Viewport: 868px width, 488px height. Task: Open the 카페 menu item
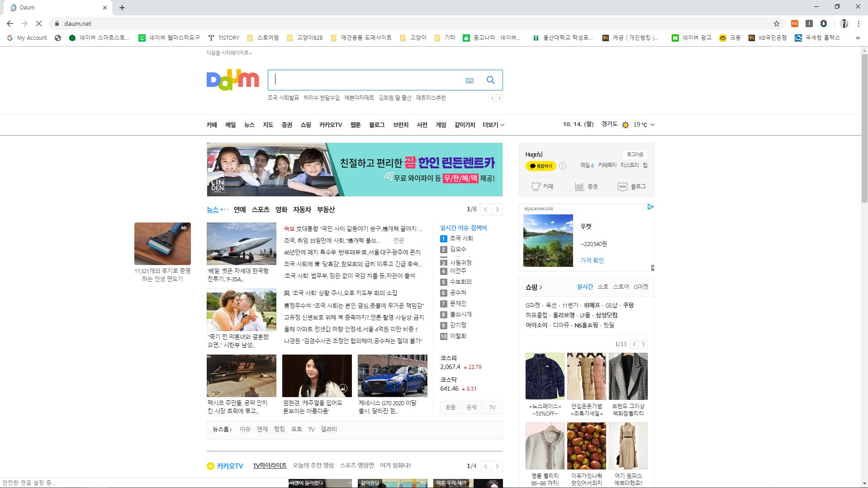click(212, 125)
